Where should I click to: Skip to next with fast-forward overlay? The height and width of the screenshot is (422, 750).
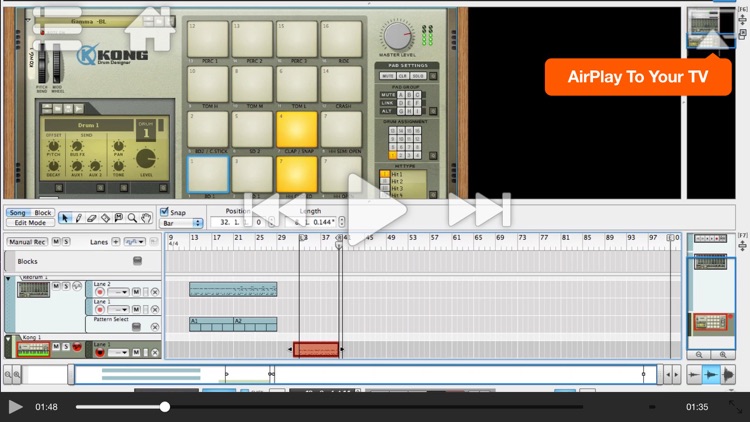coord(480,209)
